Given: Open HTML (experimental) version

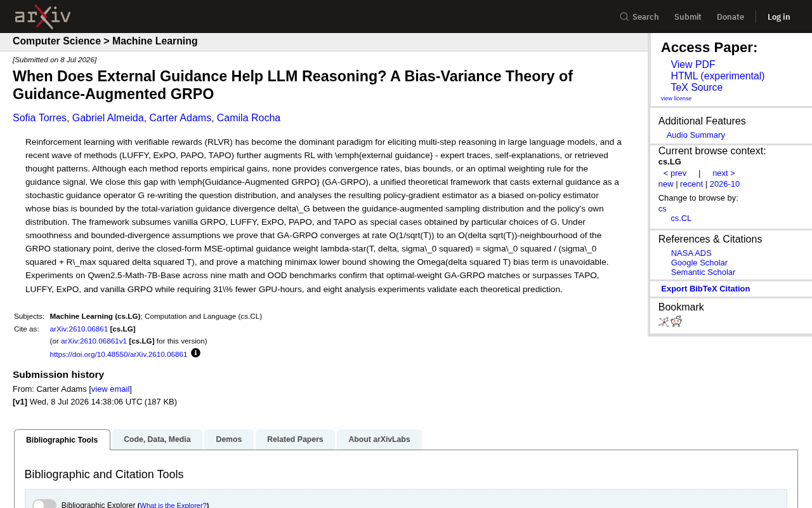Looking at the screenshot, I should 717,76.
